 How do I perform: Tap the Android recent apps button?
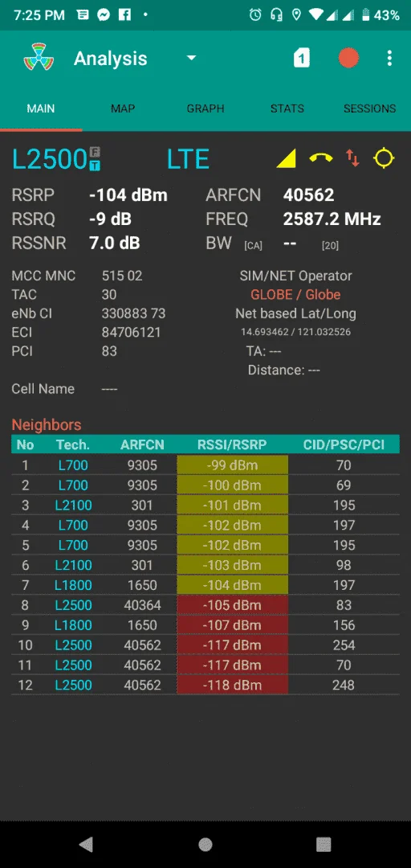[324, 844]
